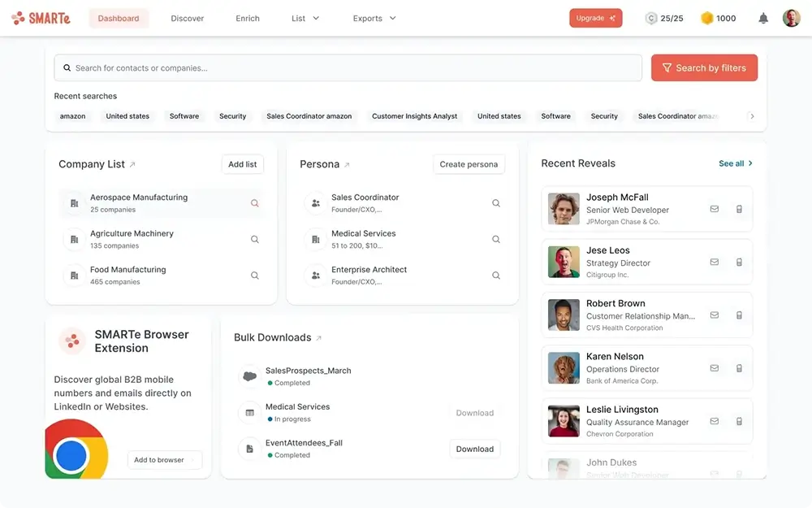812x508 pixels.
Task: Search the Medical Services persona
Action: [495, 240]
